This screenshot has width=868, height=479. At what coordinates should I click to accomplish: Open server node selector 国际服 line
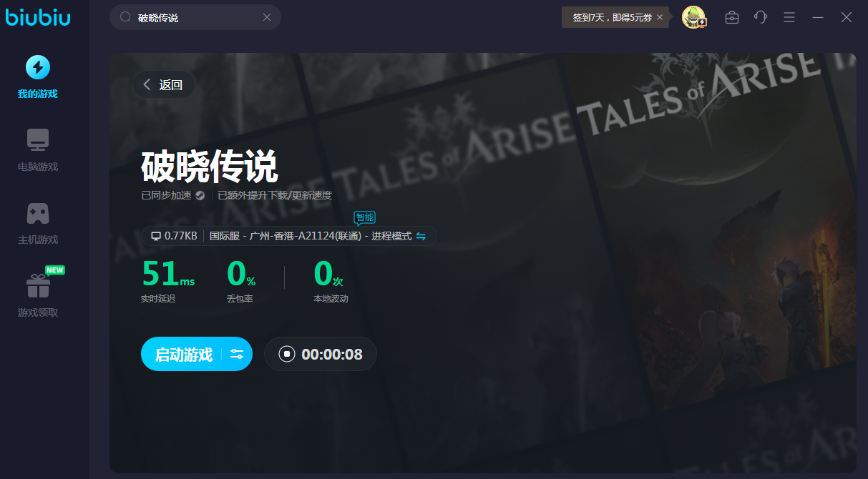(310, 236)
